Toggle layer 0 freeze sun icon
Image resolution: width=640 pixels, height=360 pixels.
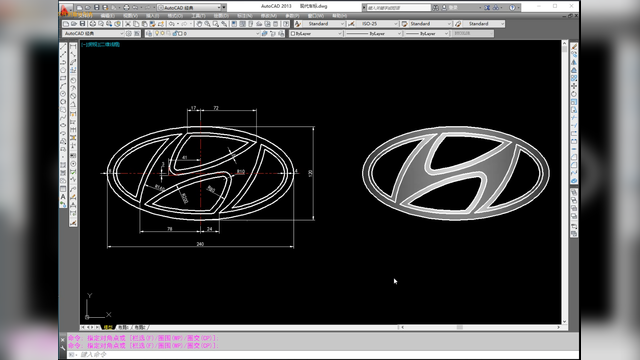point(162,33)
